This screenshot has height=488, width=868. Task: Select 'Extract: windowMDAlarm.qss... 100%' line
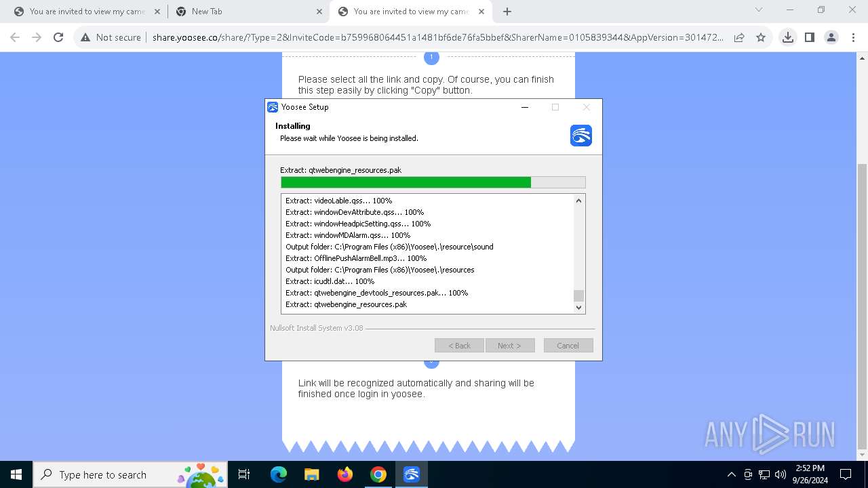click(x=348, y=235)
